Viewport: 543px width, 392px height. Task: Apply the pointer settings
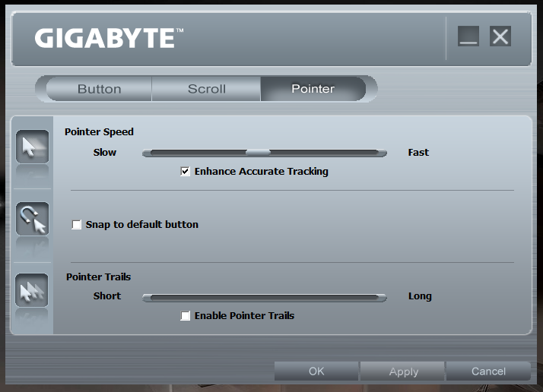click(403, 371)
